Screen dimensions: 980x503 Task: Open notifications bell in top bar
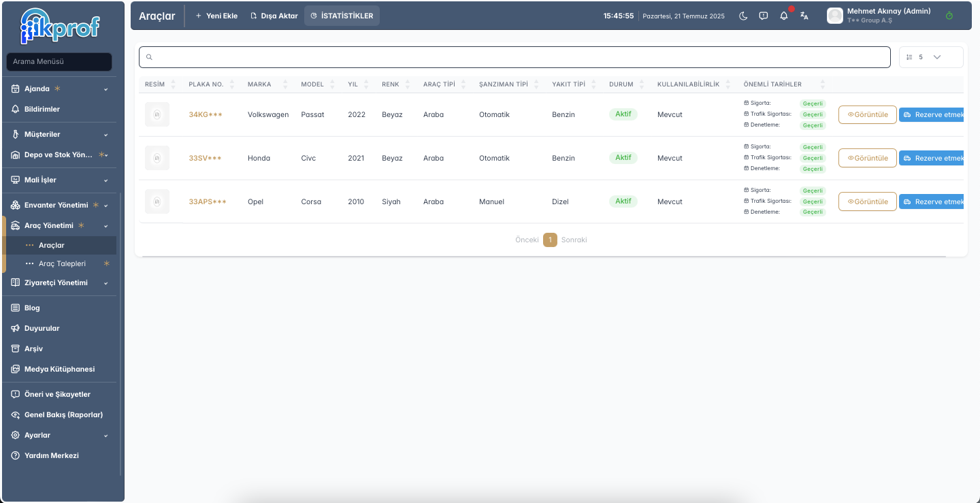(784, 16)
